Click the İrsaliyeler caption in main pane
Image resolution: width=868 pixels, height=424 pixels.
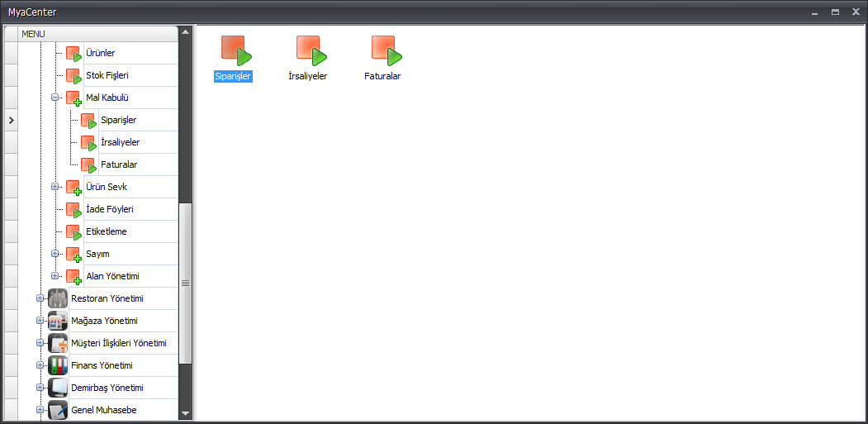[x=308, y=77]
